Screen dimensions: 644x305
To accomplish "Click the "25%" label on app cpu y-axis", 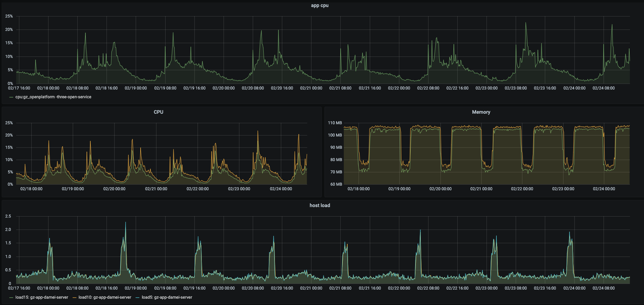I will 9,16.
